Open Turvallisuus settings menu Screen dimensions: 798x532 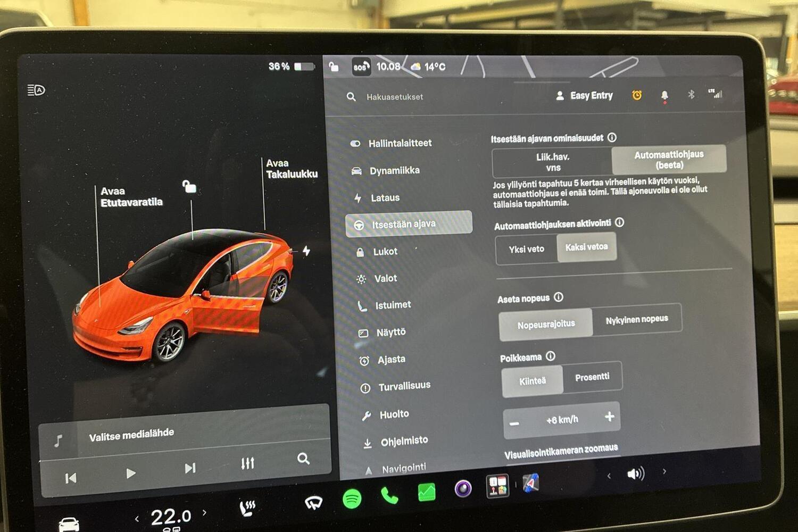pos(395,387)
